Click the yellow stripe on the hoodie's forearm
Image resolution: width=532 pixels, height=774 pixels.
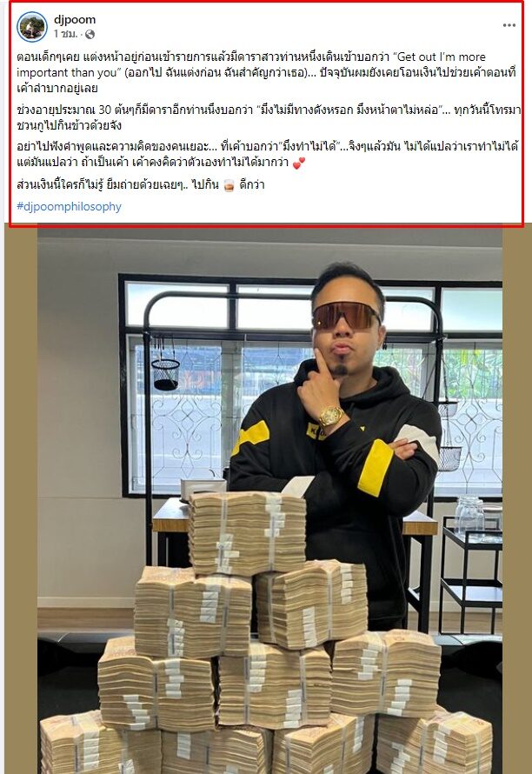pos(376,467)
